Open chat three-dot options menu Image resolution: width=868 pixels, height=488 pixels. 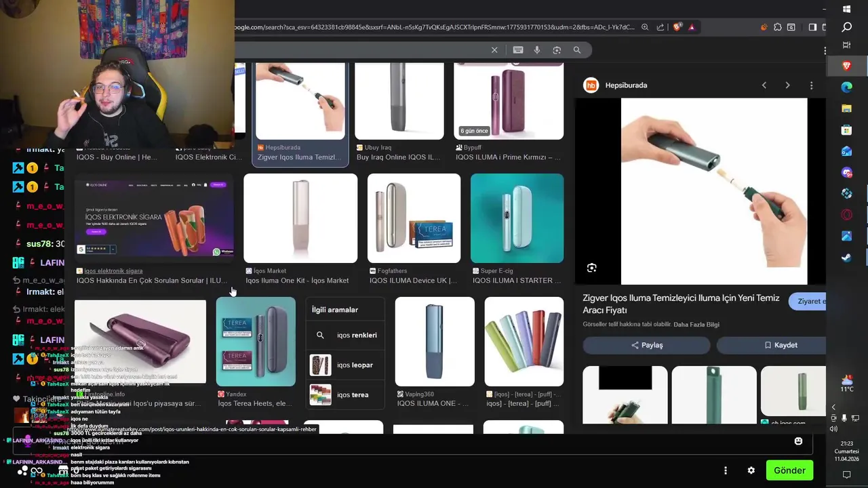[726, 470]
